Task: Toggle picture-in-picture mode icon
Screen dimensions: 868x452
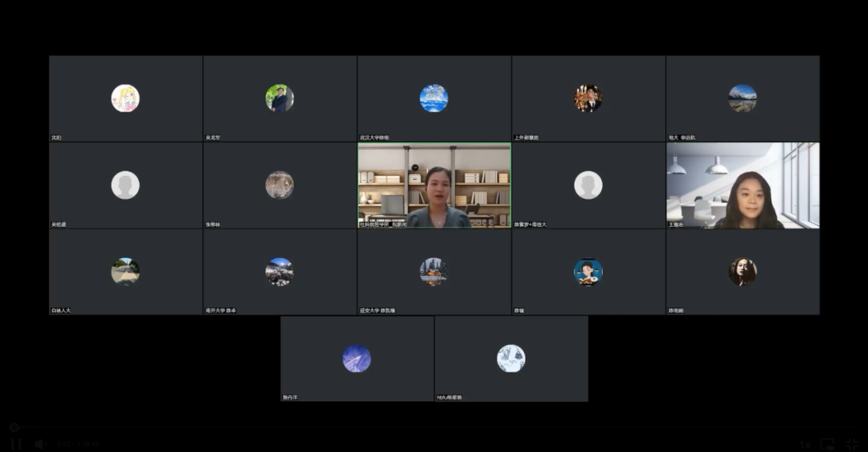Action: pyautogui.click(x=827, y=444)
